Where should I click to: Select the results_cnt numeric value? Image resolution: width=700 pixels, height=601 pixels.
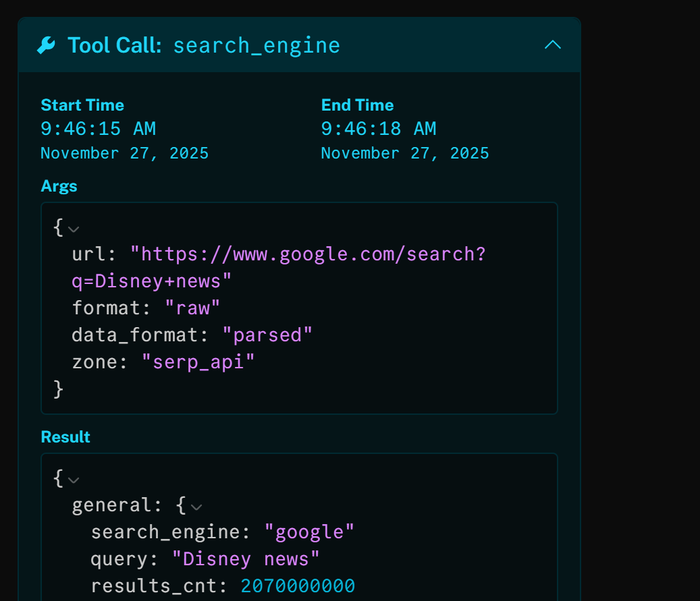297,585
